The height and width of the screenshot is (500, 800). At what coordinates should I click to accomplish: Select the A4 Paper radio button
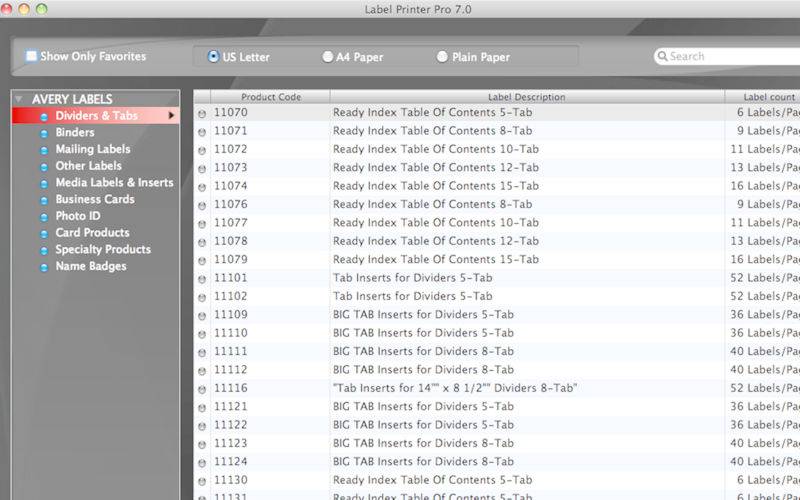(x=328, y=57)
